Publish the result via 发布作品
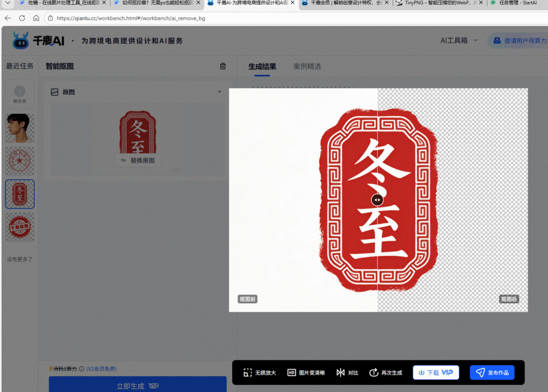 pyautogui.click(x=491, y=372)
